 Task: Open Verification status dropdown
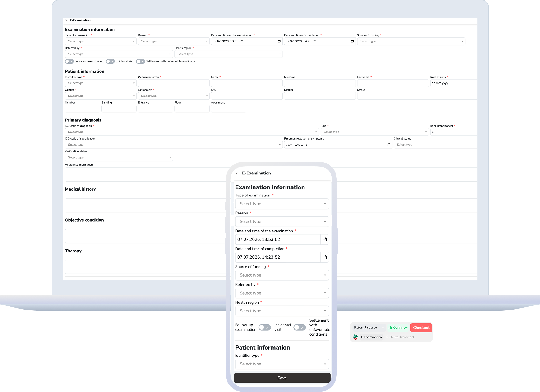click(x=119, y=157)
